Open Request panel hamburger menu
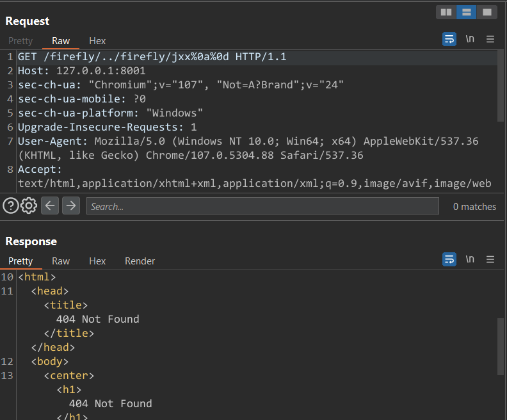507x420 pixels. (490, 39)
